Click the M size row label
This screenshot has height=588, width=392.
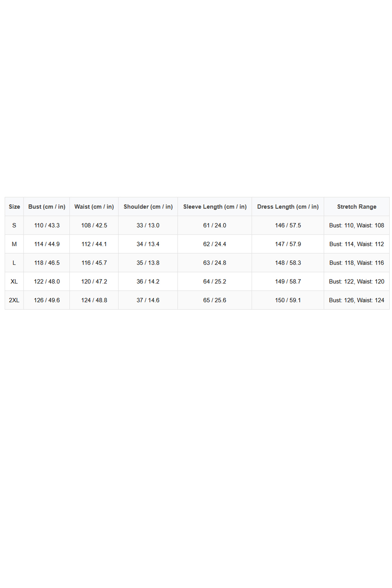coord(14,244)
